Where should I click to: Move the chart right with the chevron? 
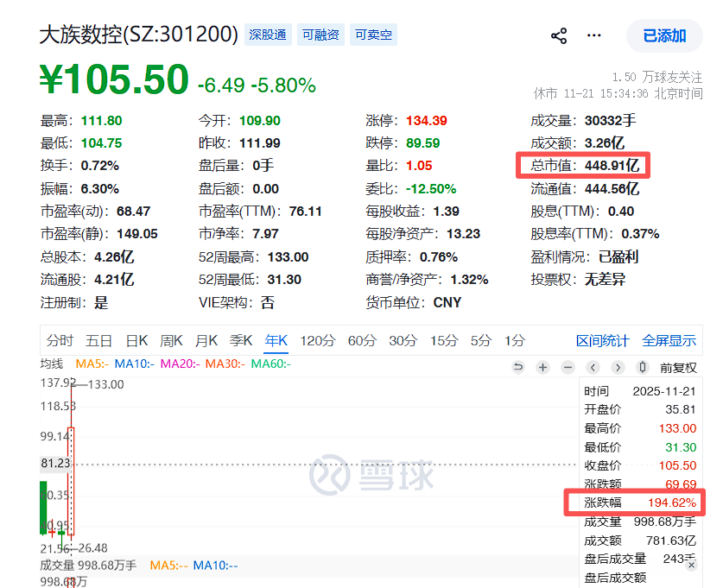618,367
